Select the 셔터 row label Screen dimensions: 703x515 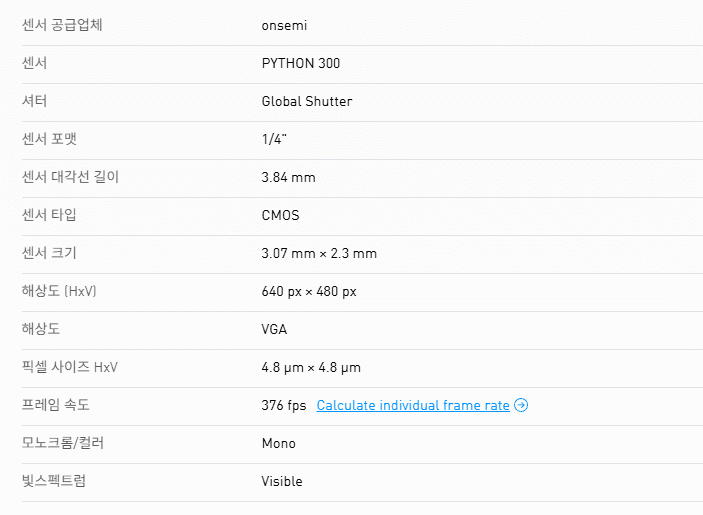click(34, 101)
